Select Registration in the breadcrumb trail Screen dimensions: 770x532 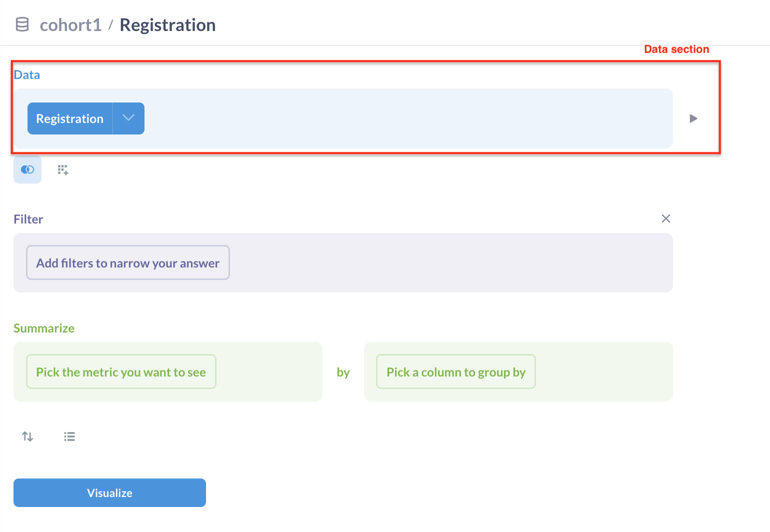[167, 24]
